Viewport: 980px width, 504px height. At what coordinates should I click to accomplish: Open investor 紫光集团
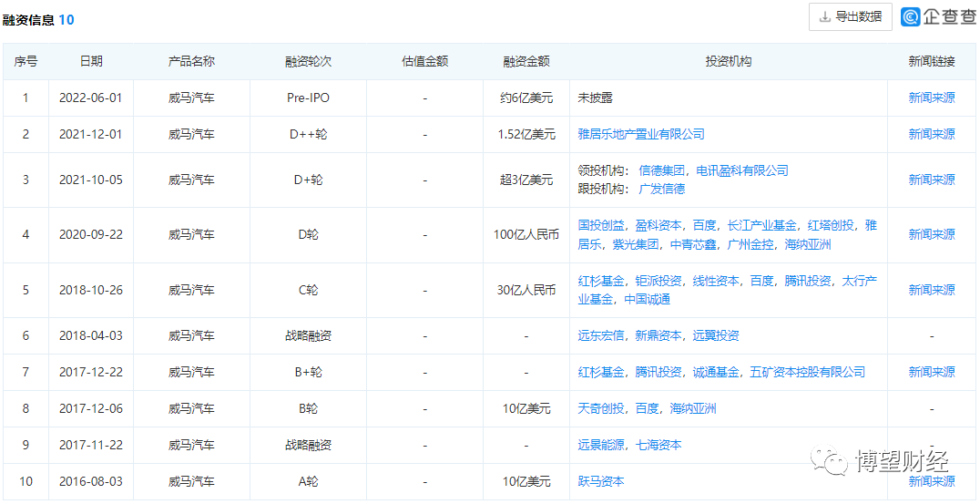(x=636, y=244)
